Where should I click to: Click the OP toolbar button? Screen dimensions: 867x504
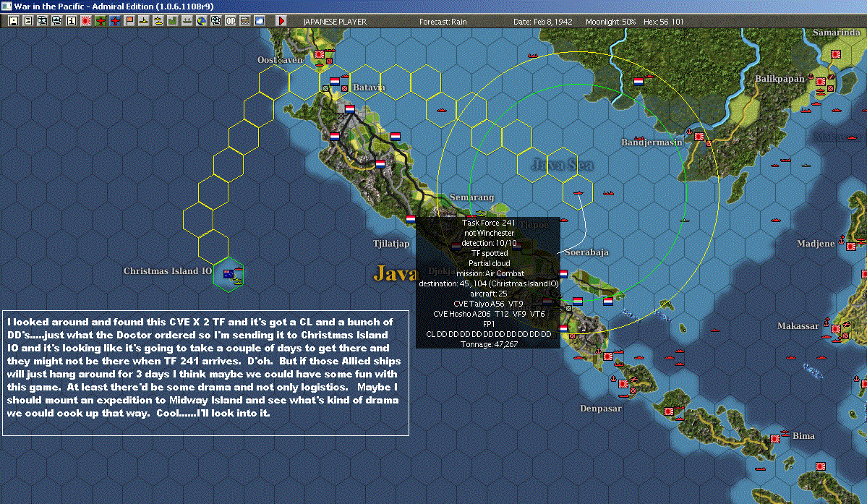(231, 21)
